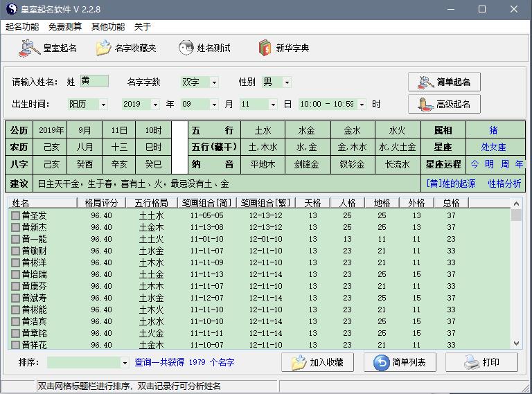Expand the 性别 dropdown showing 男
The image size is (532, 394).
[x=287, y=82]
